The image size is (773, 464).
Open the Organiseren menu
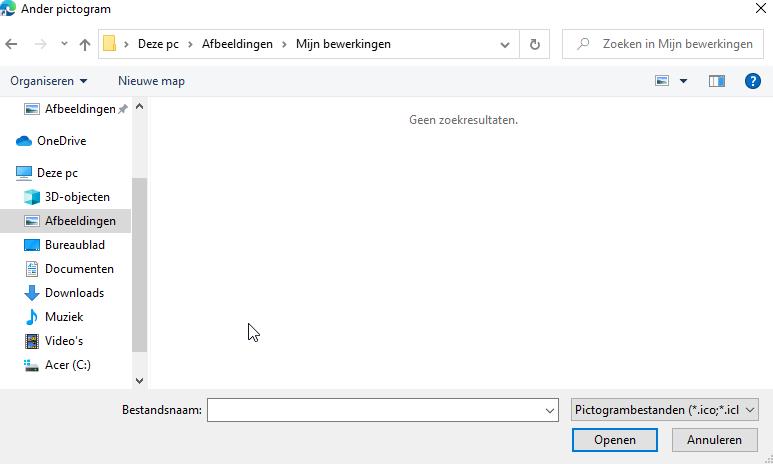(x=48, y=81)
